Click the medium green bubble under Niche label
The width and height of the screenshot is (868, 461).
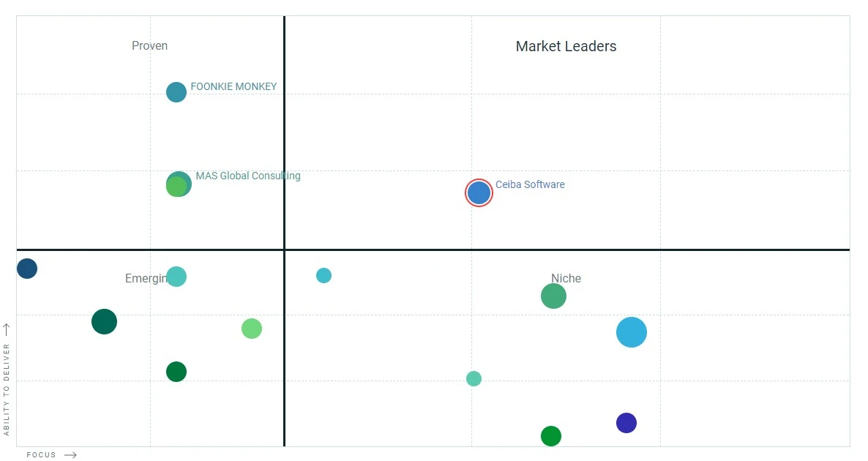tap(553, 296)
